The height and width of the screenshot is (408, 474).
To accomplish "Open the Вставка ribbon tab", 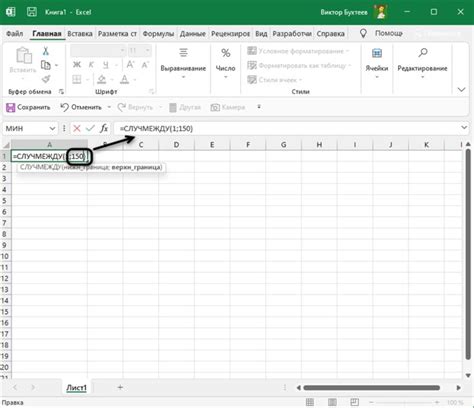I will (x=80, y=34).
